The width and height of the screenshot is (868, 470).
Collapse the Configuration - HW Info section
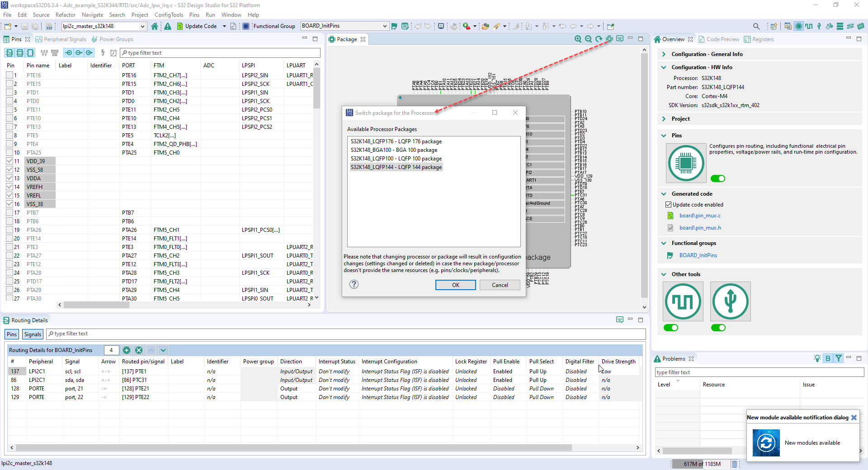(663, 67)
